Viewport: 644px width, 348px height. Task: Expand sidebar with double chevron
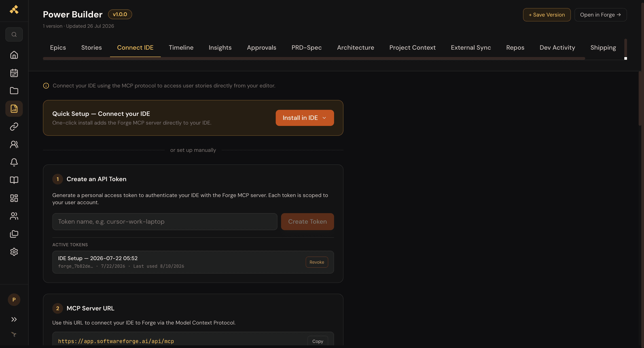(14, 319)
